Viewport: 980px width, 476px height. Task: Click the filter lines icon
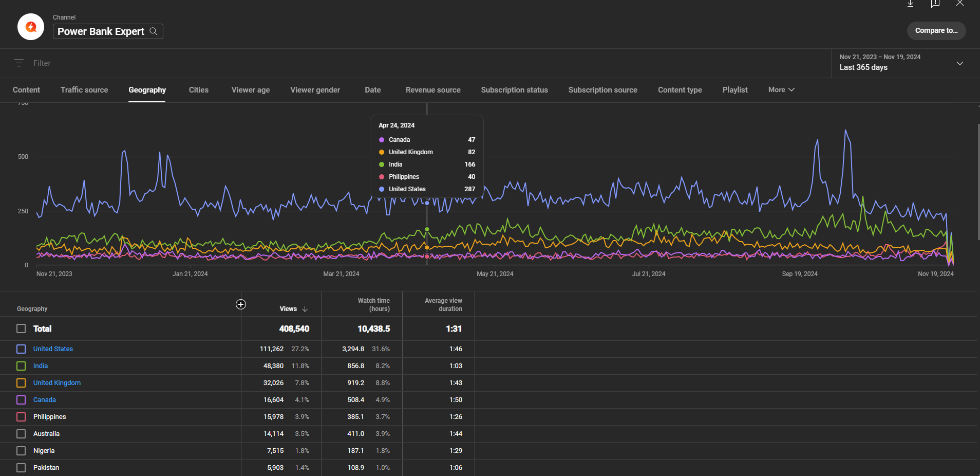[x=19, y=63]
